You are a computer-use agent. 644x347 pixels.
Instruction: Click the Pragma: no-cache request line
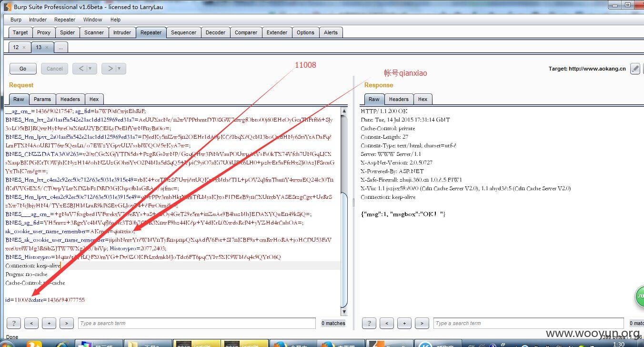tap(27, 274)
